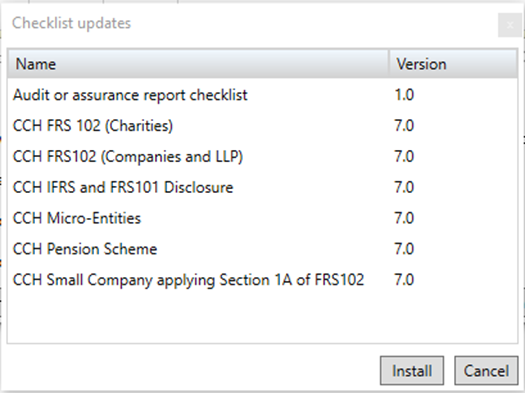Viewport: 525px width, 393px height.
Task: Select CCH Micro-Entities row
Action: [x=262, y=218]
